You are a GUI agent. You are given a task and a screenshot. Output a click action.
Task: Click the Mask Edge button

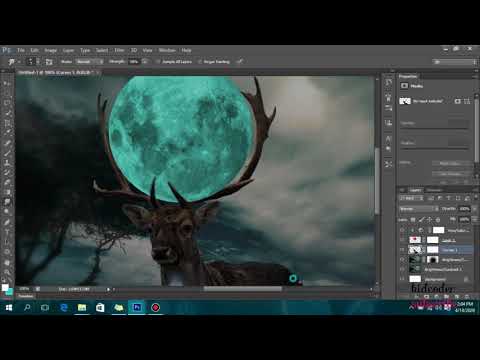[450, 163]
